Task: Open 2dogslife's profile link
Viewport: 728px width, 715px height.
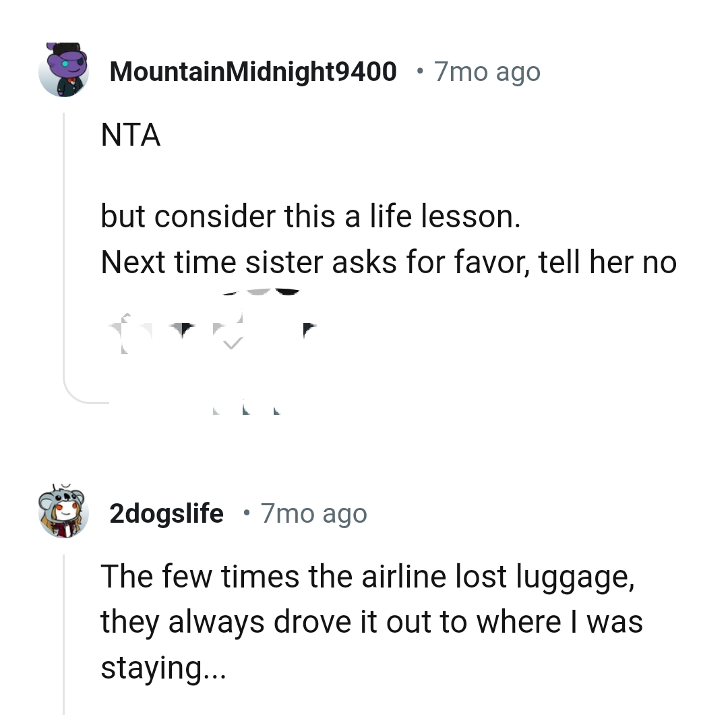Action: [166, 513]
